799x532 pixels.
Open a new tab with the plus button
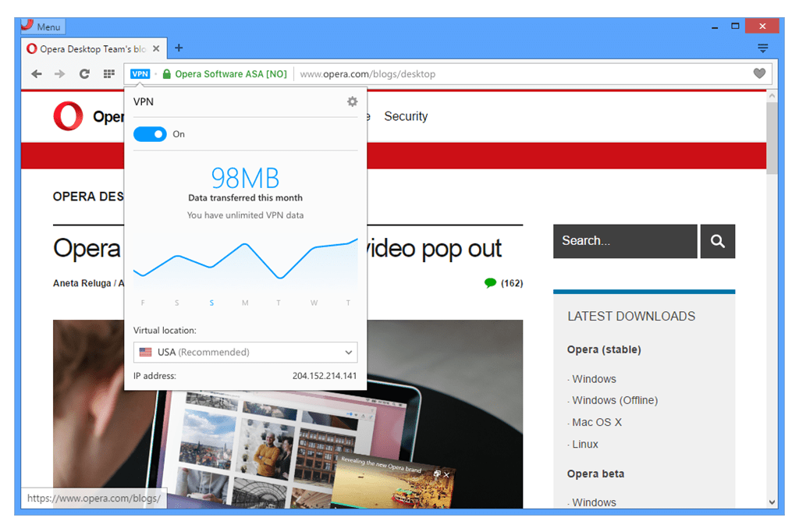(x=179, y=48)
